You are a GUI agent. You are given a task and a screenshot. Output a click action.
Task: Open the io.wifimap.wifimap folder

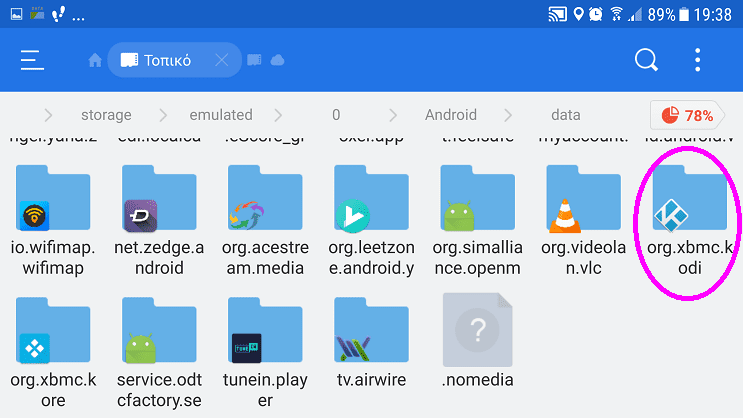coord(53,213)
